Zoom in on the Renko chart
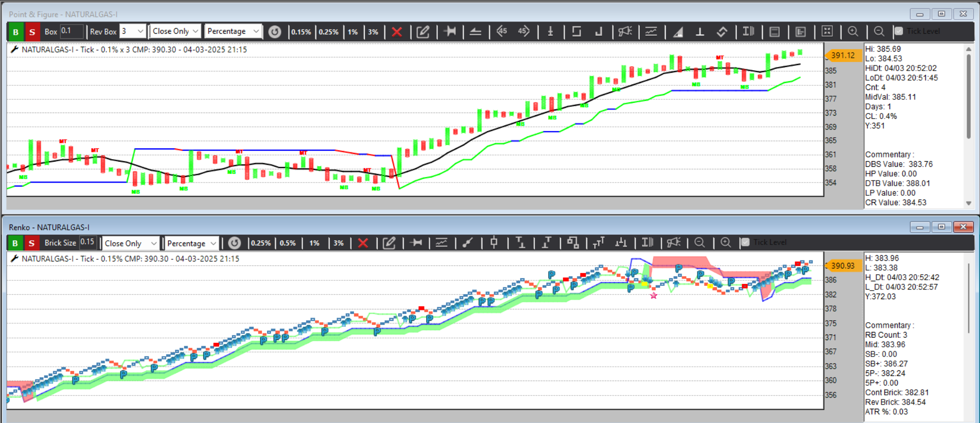980x423 pixels. (726, 242)
